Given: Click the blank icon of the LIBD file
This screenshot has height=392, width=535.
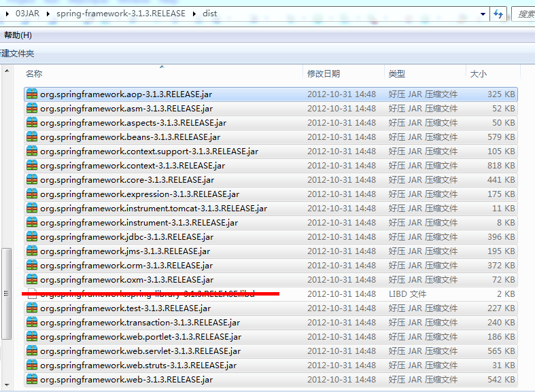Looking at the screenshot, I should coord(32,293).
